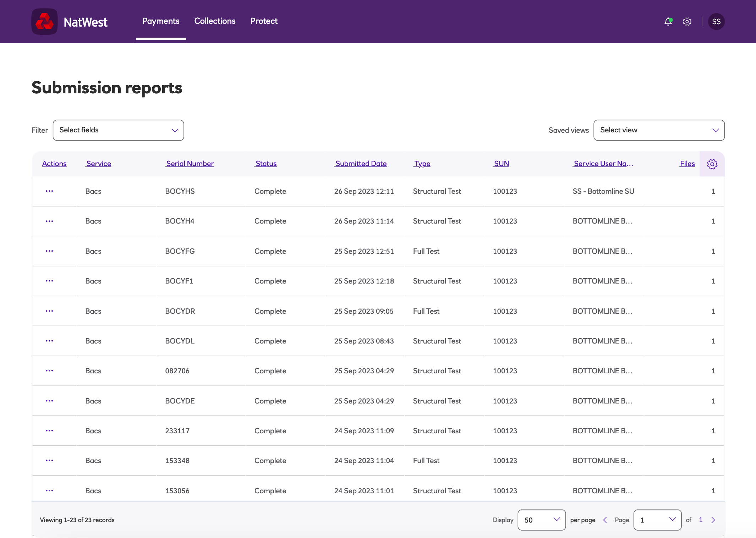Select serial number BOCYHS cell

click(180, 191)
